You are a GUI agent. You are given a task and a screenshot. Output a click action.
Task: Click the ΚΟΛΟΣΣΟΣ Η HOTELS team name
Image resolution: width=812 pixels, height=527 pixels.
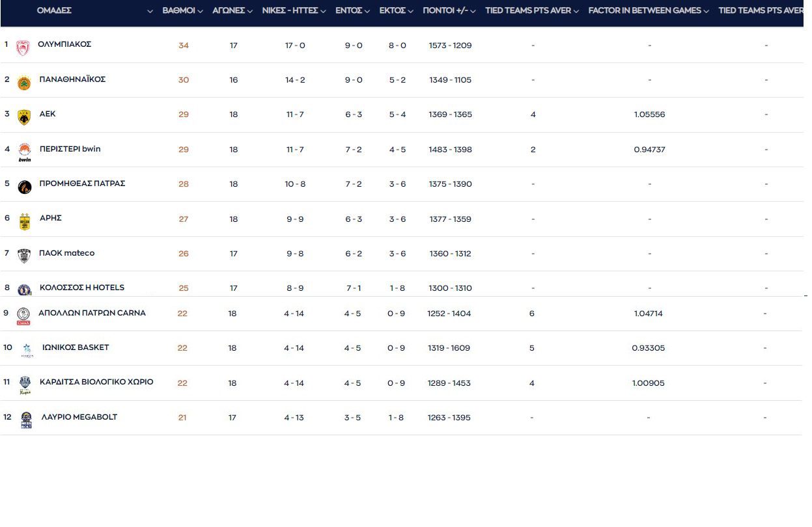pyautogui.click(x=82, y=288)
